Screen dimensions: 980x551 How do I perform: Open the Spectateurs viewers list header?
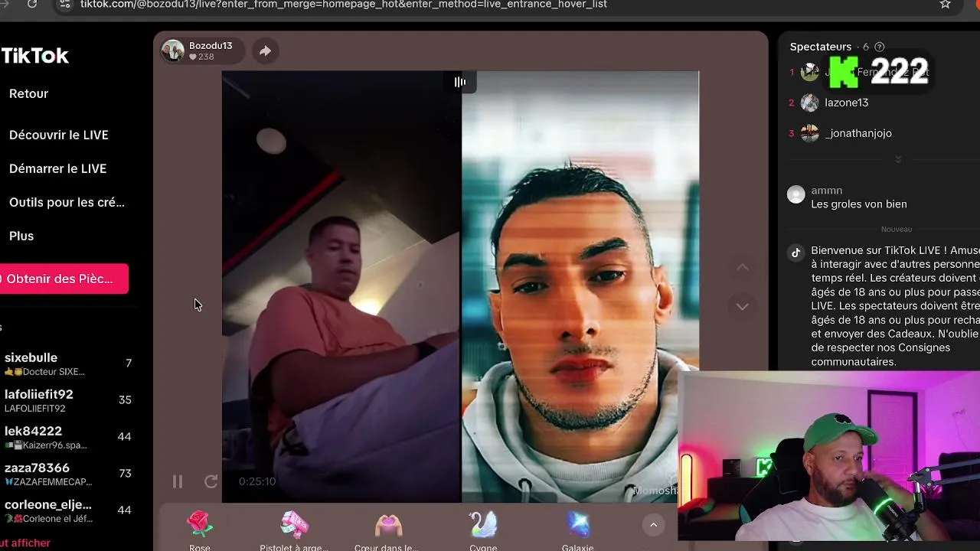(821, 47)
